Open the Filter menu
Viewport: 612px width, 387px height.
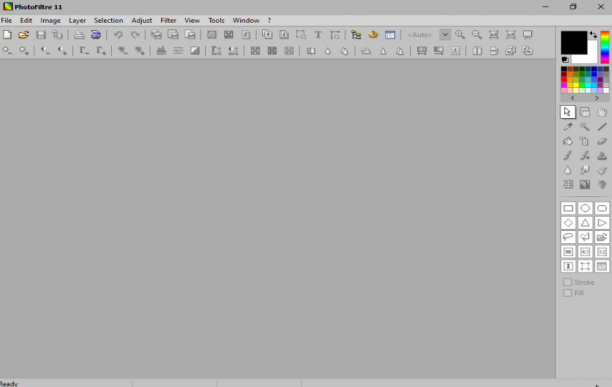[168, 20]
